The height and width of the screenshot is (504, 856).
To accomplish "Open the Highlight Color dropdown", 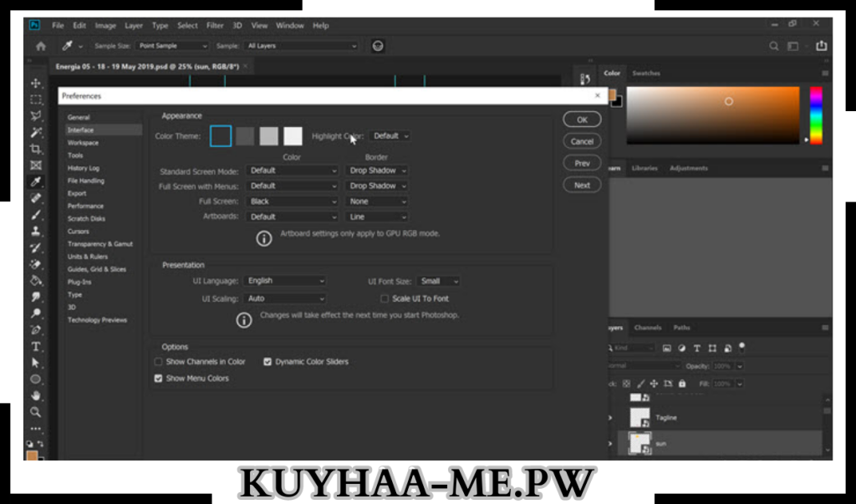I will click(x=390, y=136).
